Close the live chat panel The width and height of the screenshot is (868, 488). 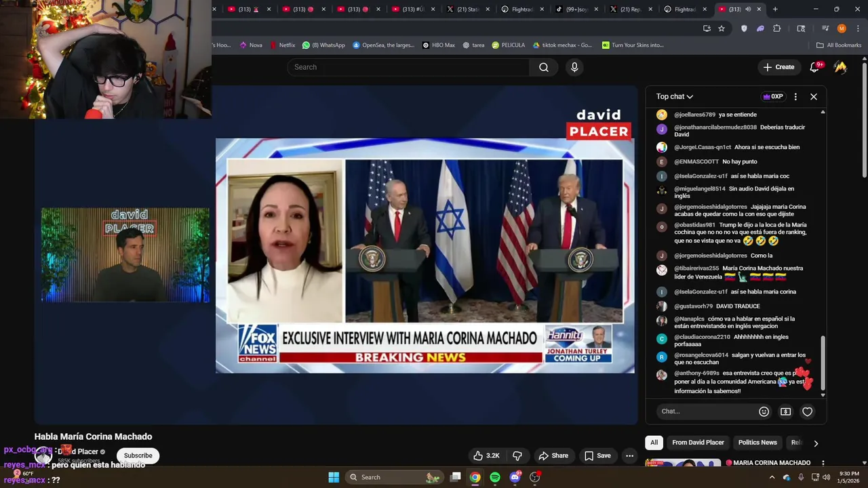tap(814, 97)
